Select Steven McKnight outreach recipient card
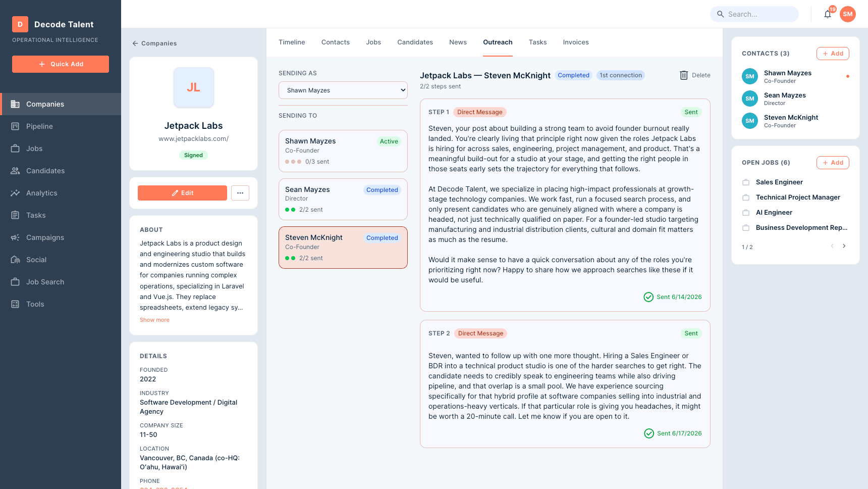 pos(343,248)
